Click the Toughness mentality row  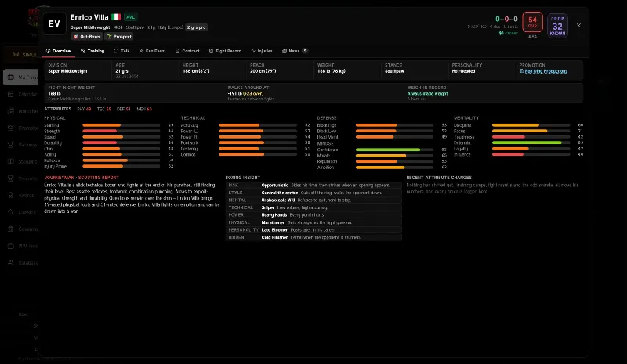[x=518, y=137]
